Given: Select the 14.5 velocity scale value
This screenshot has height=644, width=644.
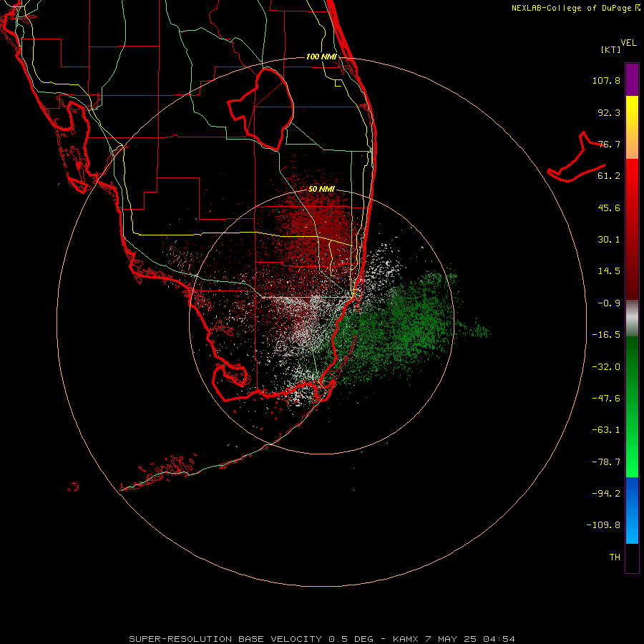Looking at the screenshot, I should (609, 271).
